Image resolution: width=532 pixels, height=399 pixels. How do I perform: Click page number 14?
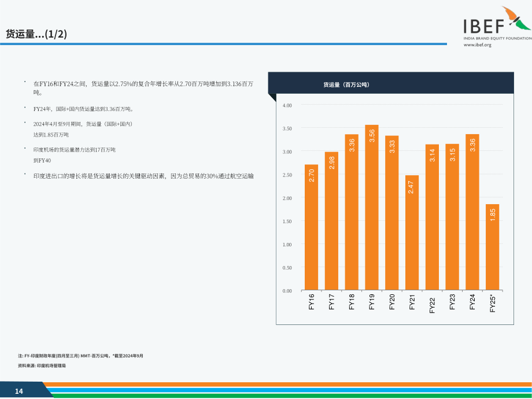click(19, 391)
